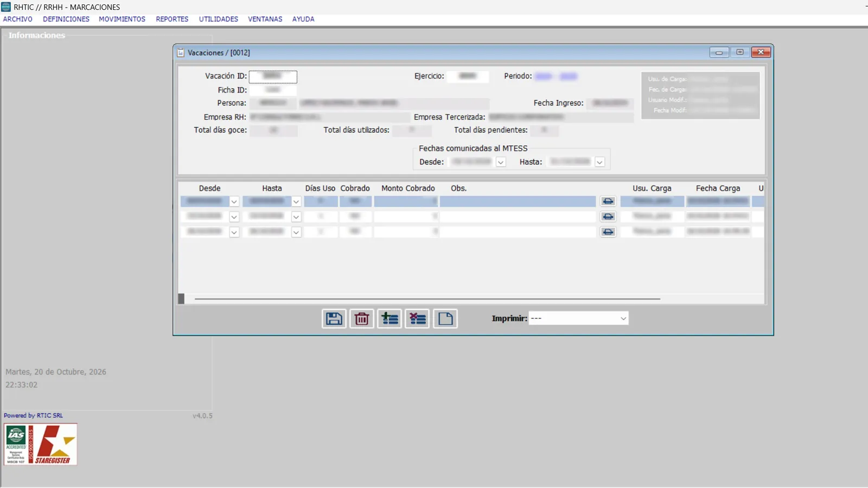The width and height of the screenshot is (868, 488).
Task: Open the Hasta date dropdown in the highlighted row
Action: [x=296, y=201]
